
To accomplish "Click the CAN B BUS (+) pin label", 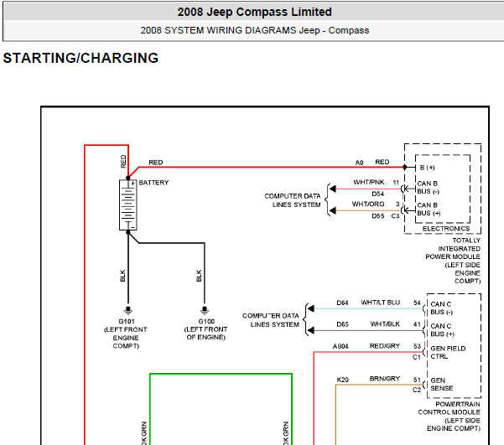I will 429,210.
